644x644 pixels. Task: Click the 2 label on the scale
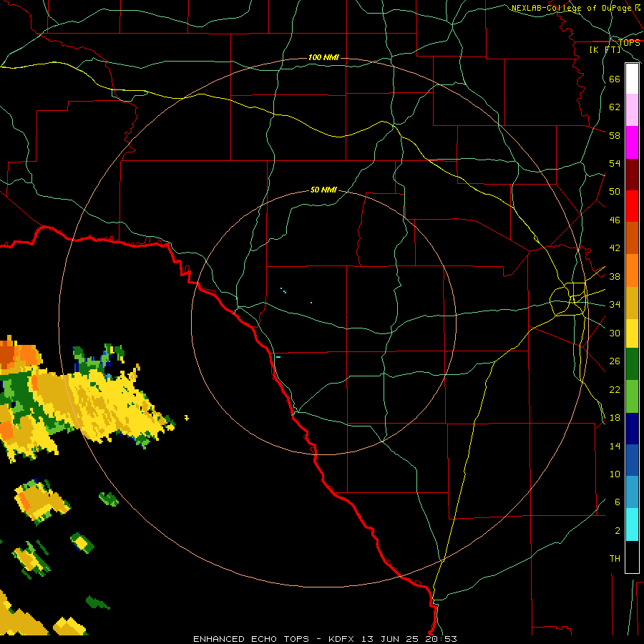617,531
